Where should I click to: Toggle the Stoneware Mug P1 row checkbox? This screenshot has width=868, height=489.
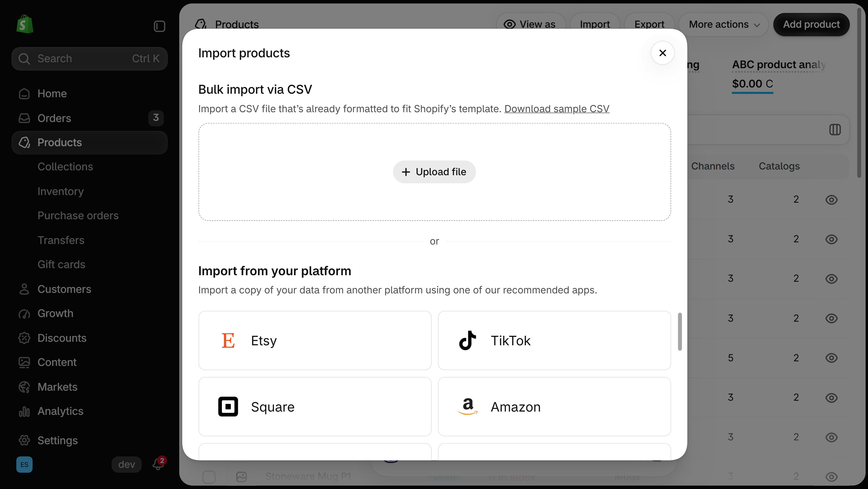(x=209, y=477)
